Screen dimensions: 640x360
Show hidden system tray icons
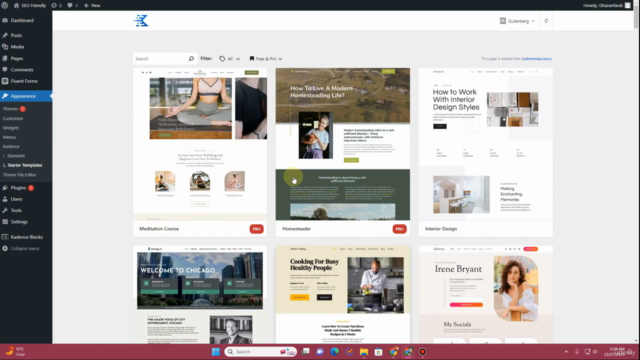pos(566,352)
